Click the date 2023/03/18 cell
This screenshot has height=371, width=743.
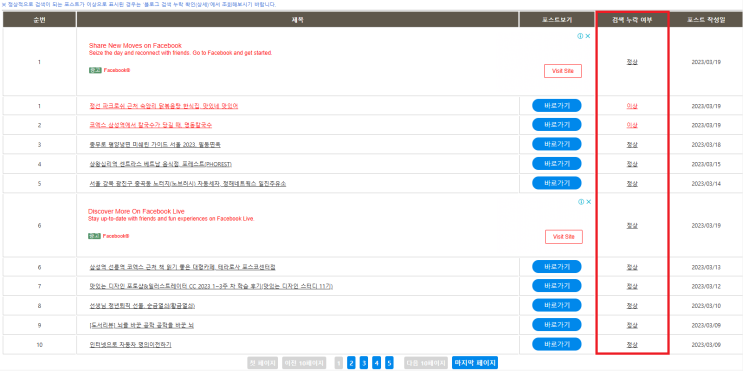[706, 145]
